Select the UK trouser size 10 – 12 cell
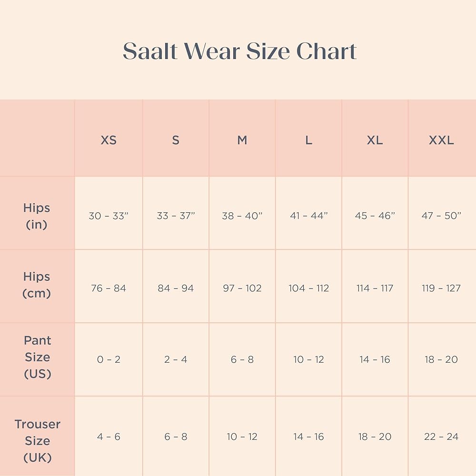The height and width of the screenshot is (476, 476). [x=242, y=436]
